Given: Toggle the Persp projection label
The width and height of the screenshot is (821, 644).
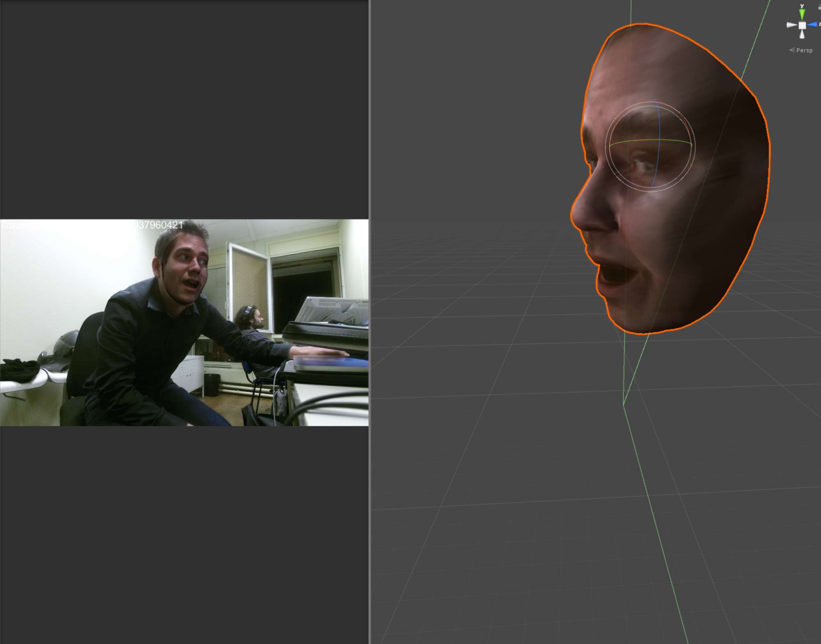Looking at the screenshot, I should pos(804,50).
